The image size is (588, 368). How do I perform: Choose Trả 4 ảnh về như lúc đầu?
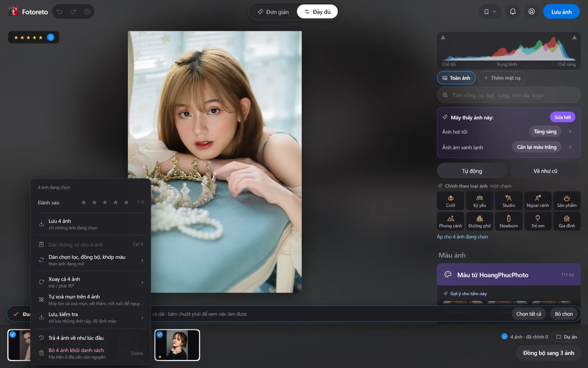click(91, 338)
